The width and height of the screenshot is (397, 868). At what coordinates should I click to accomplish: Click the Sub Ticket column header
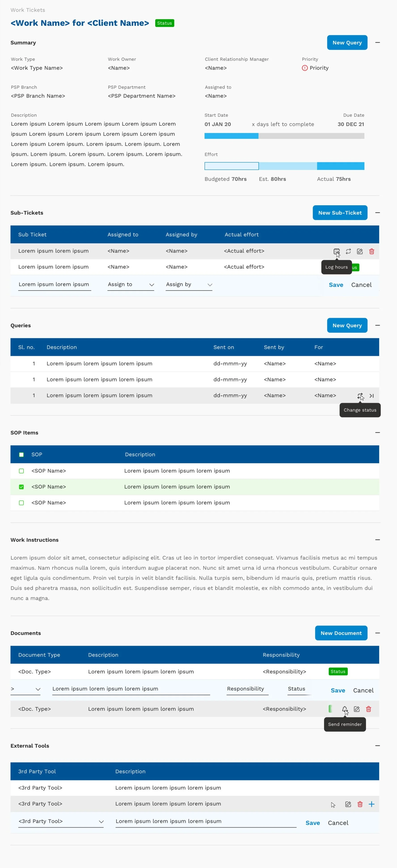tap(32, 235)
